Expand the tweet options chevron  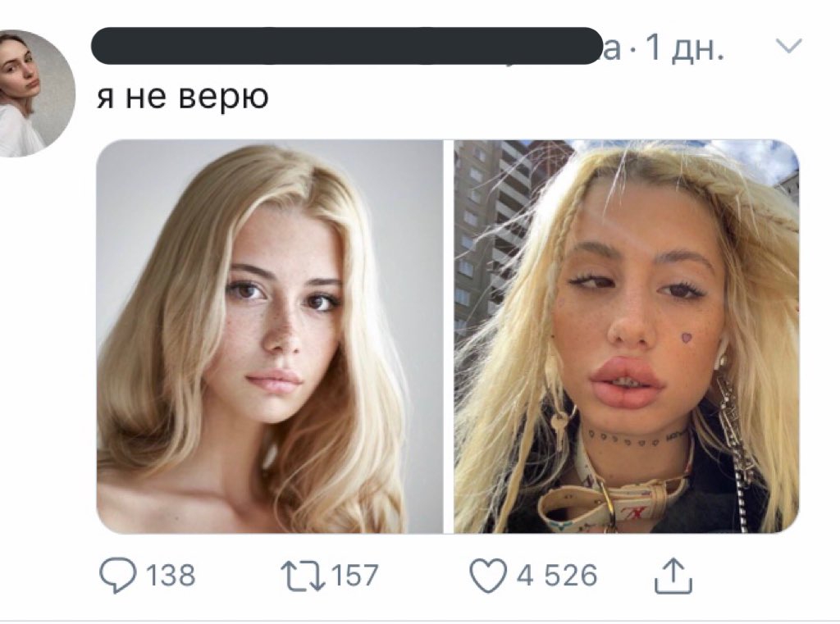[x=789, y=46]
